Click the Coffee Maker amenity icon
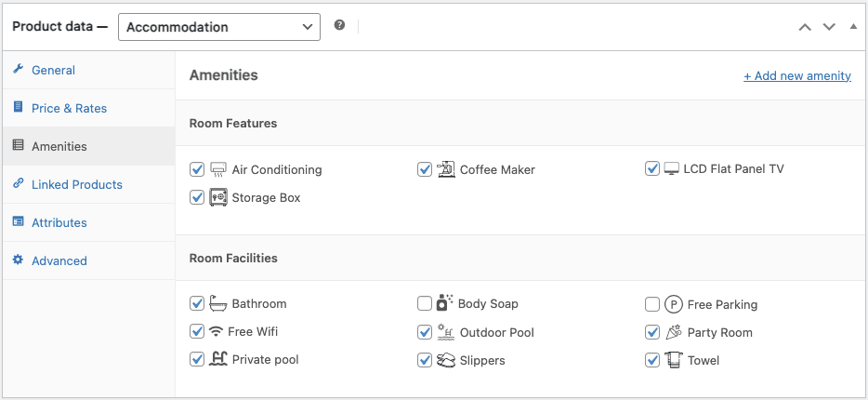The height and width of the screenshot is (400, 868). (x=446, y=169)
